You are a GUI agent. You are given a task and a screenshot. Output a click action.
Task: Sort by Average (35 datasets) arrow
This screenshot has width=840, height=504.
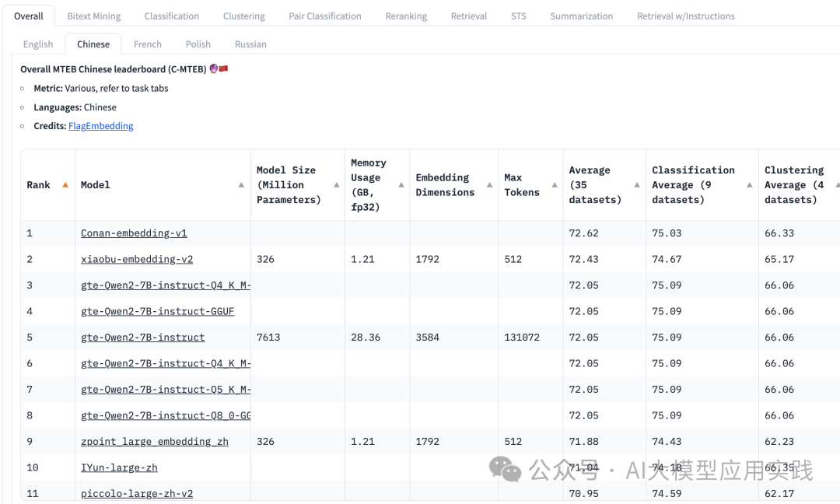click(636, 185)
